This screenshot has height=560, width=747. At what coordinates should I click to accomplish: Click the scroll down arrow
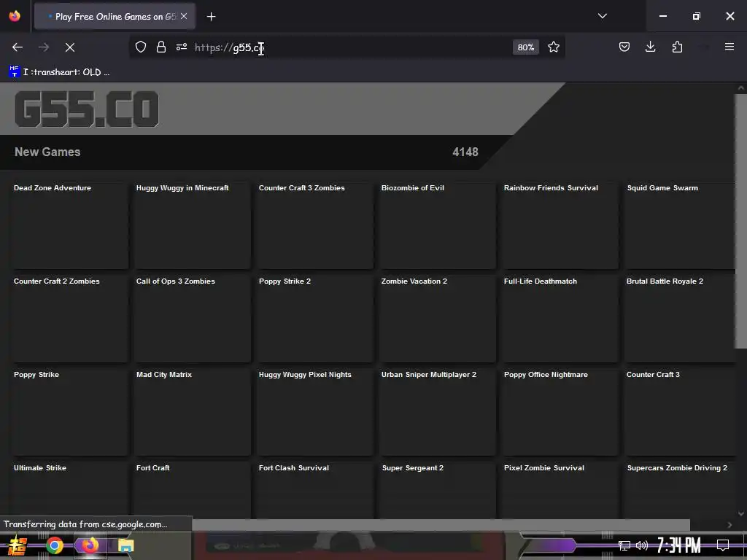tap(741, 513)
